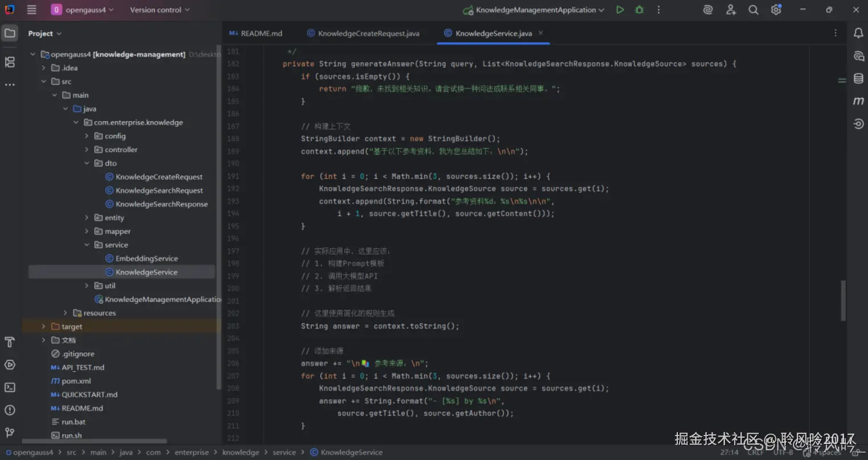Open the Version control dropdown
This screenshot has height=460, width=868.
(x=159, y=10)
